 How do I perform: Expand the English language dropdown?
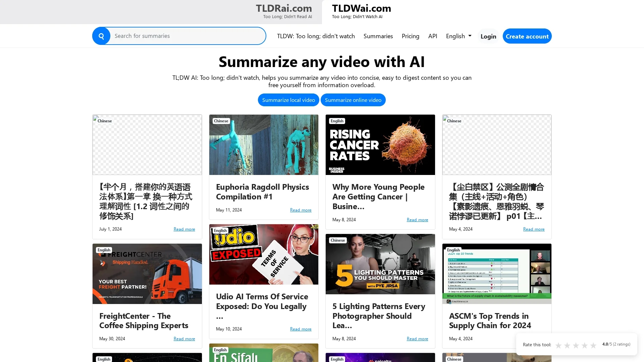click(459, 36)
